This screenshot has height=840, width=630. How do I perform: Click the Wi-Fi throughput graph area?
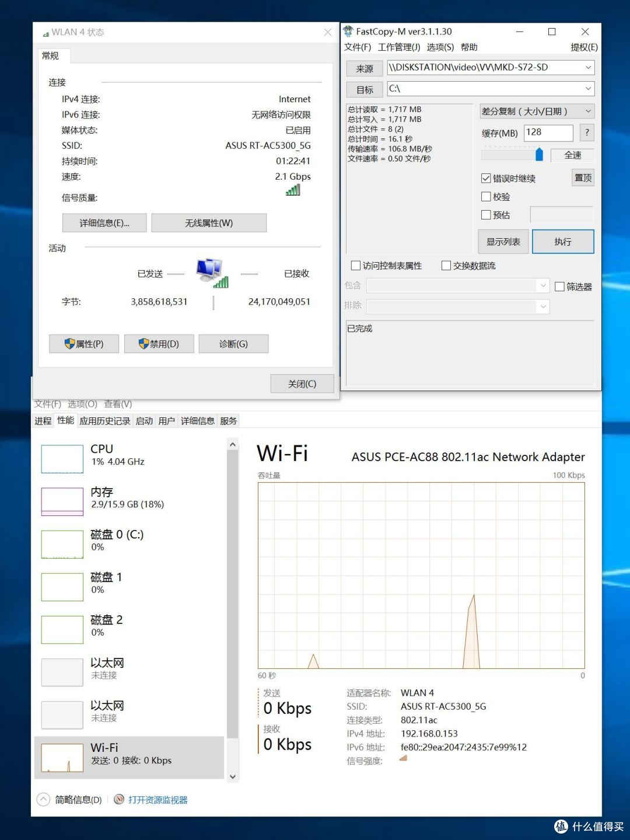(421, 576)
